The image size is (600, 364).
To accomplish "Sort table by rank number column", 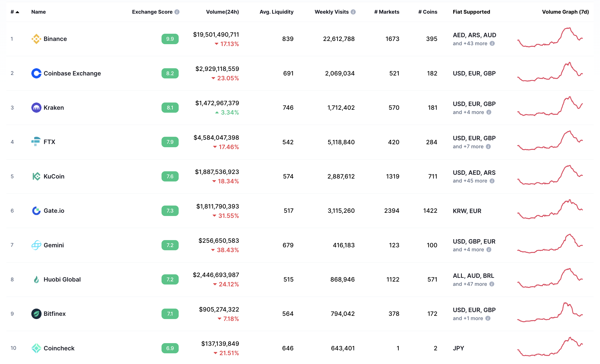I will coord(15,12).
